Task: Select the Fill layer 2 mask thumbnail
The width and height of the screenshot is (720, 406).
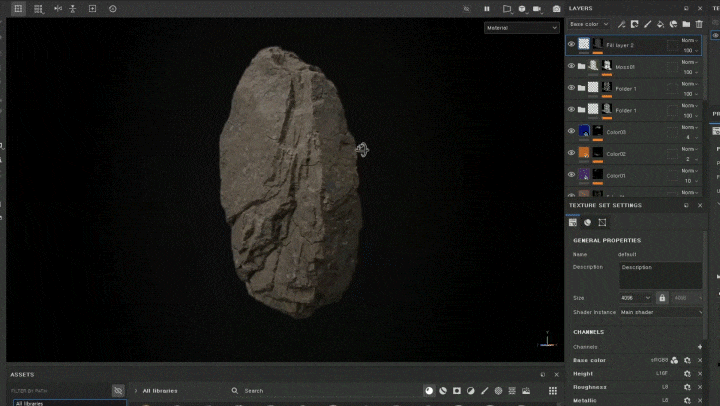Action: click(597, 44)
